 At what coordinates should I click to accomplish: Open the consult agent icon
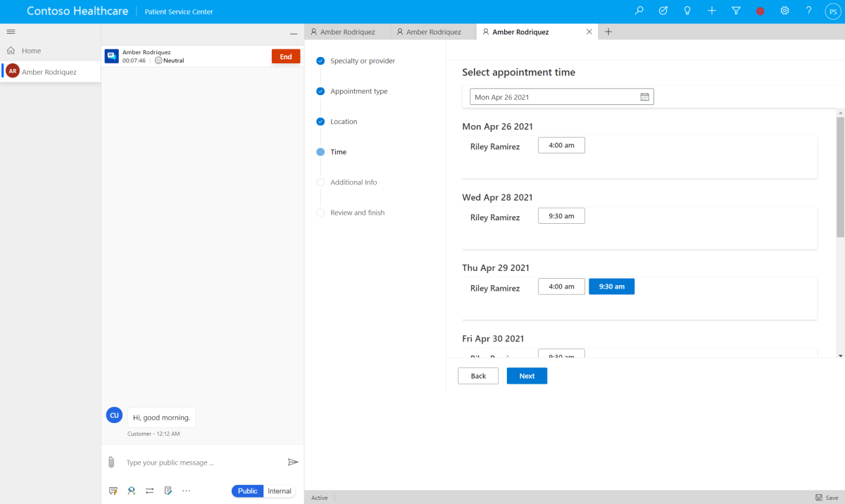pos(132,491)
